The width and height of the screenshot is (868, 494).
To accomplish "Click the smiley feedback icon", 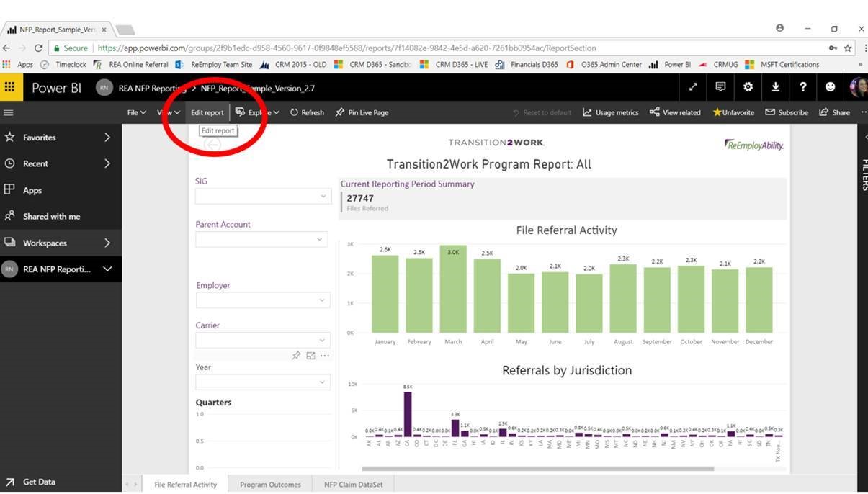I will [x=830, y=87].
